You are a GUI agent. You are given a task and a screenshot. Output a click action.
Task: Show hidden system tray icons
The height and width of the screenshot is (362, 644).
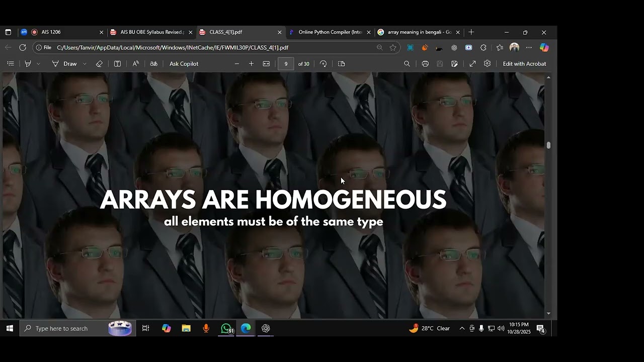462,328
